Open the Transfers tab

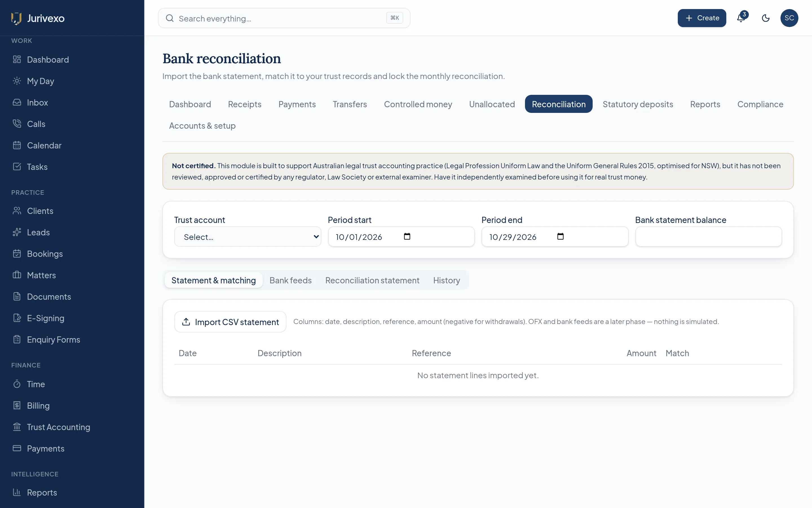coord(350,104)
